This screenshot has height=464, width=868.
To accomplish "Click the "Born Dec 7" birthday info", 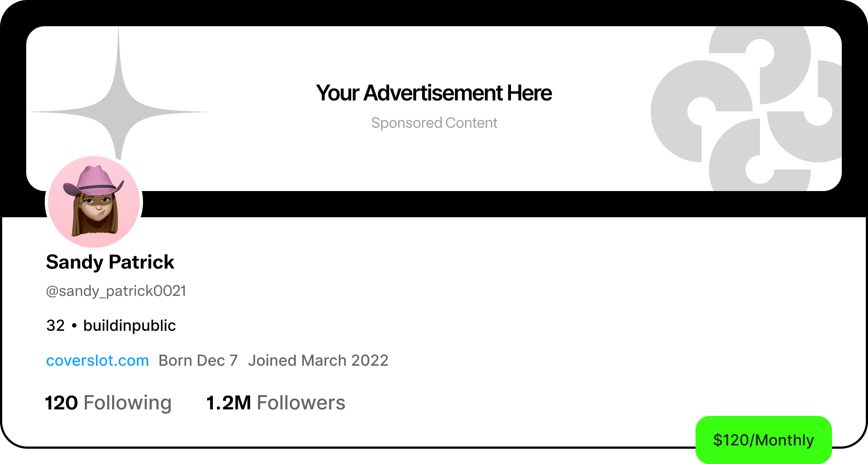I will click(x=198, y=361).
